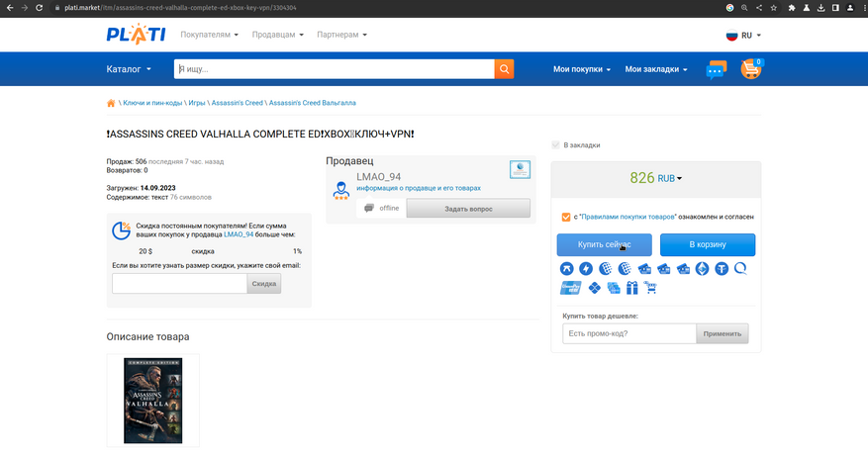The image size is (868, 459).
Task: Choose the UnionPay payment method
Action: [570, 288]
